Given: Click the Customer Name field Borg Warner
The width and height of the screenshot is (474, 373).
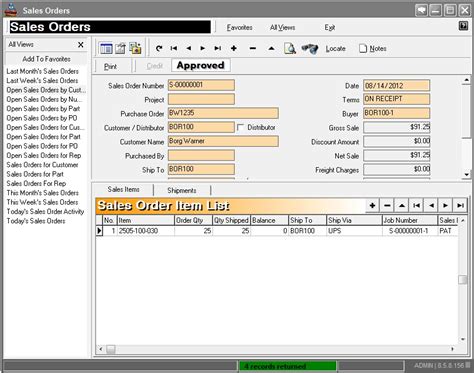Looking at the screenshot, I should click(223, 141).
